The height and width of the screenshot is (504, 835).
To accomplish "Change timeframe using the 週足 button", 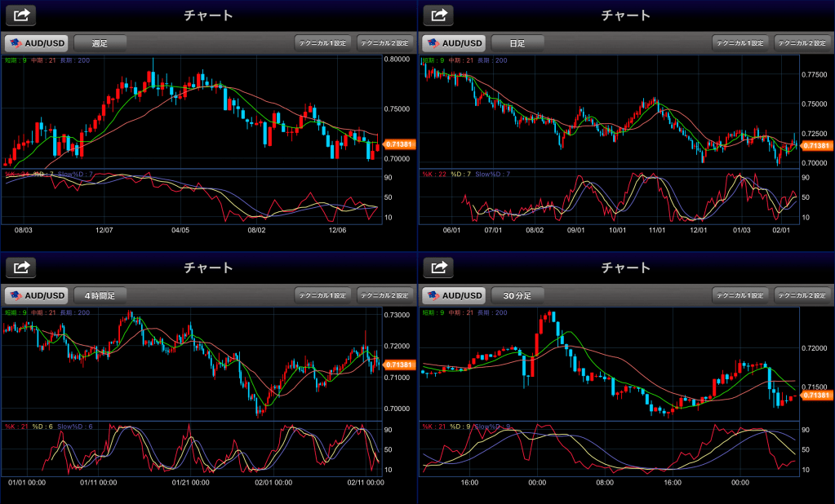I will 100,42.
